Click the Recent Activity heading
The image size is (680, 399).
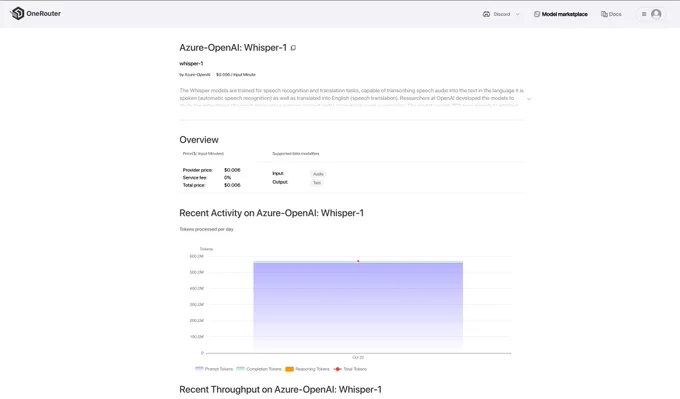coord(271,213)
